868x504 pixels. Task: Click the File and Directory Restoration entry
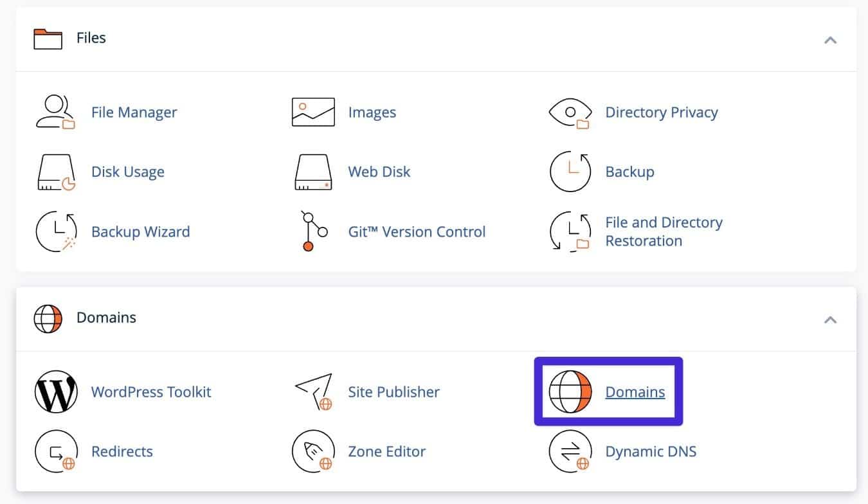pos(663,231)
